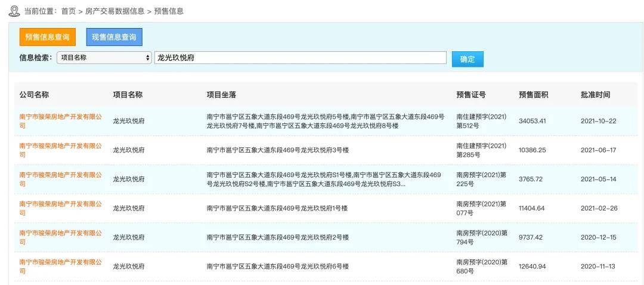Open the 首页 breadcrumb link
This screenshot has height=285, width=644.
68,11
